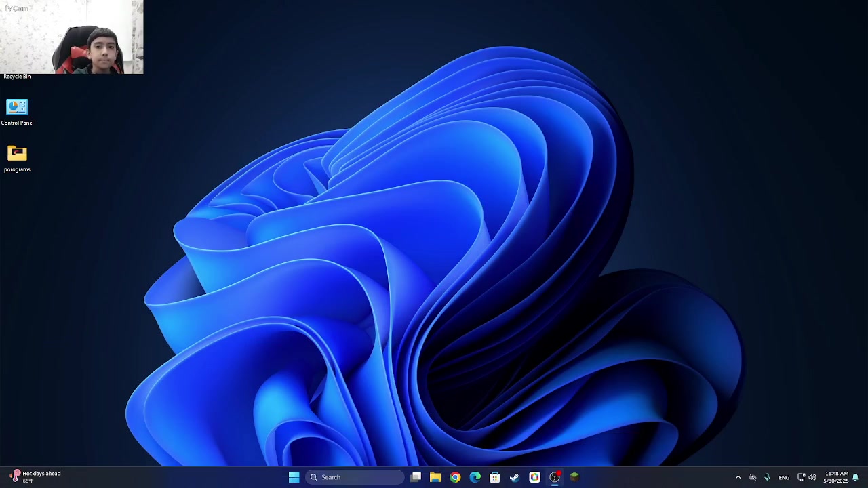Click the microphone icon in the system tray

click(767, 477)
